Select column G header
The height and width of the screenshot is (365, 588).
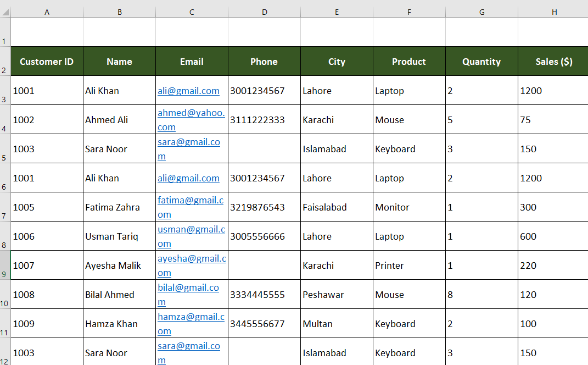[481, 12]
